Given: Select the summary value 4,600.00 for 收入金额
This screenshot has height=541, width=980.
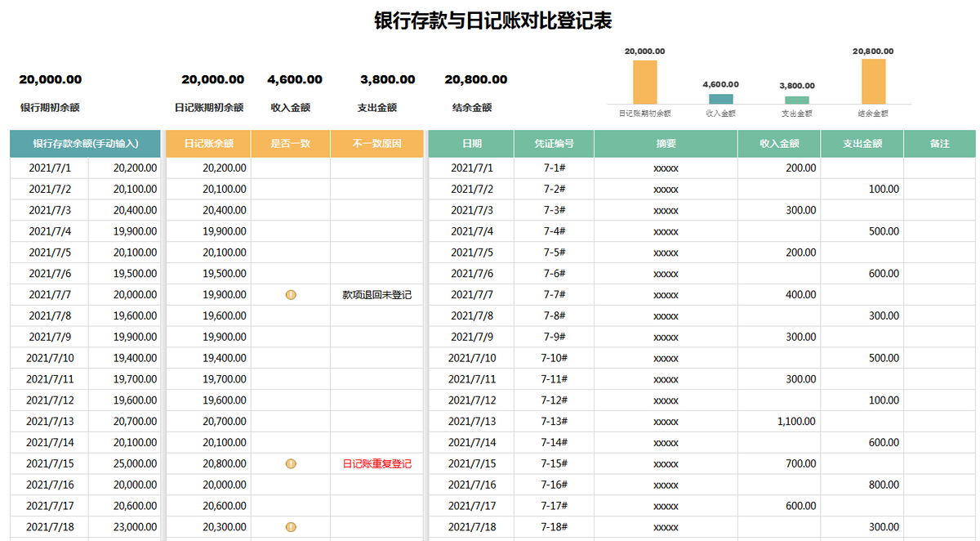Looking at the screenshot, I should 292,79.
